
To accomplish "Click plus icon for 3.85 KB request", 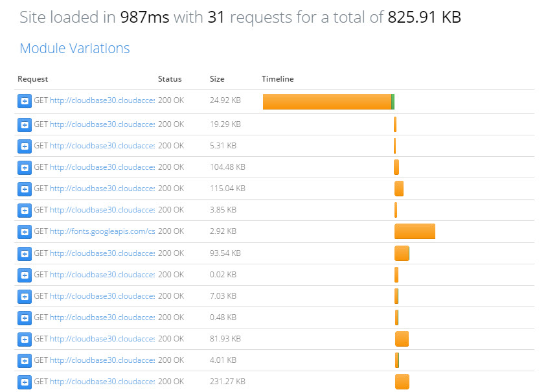I will (x=25, y=210).
